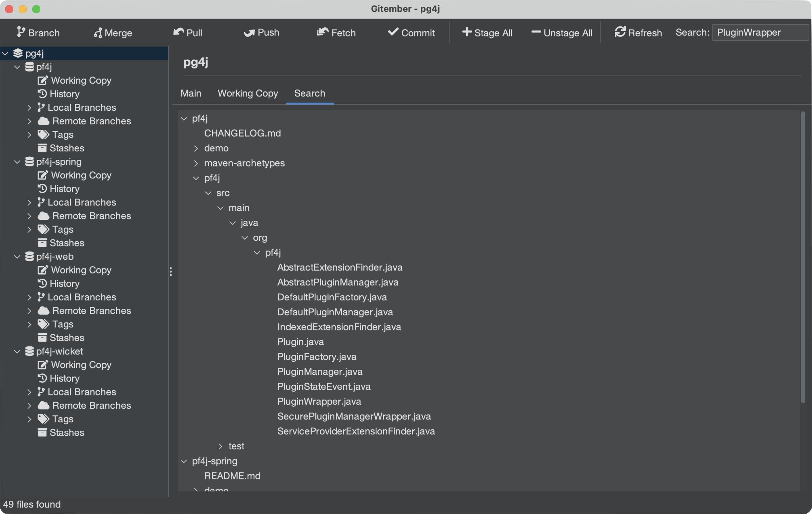
Task: Collapse the pg4j root node in sidebar
Action: coord(5,53)
